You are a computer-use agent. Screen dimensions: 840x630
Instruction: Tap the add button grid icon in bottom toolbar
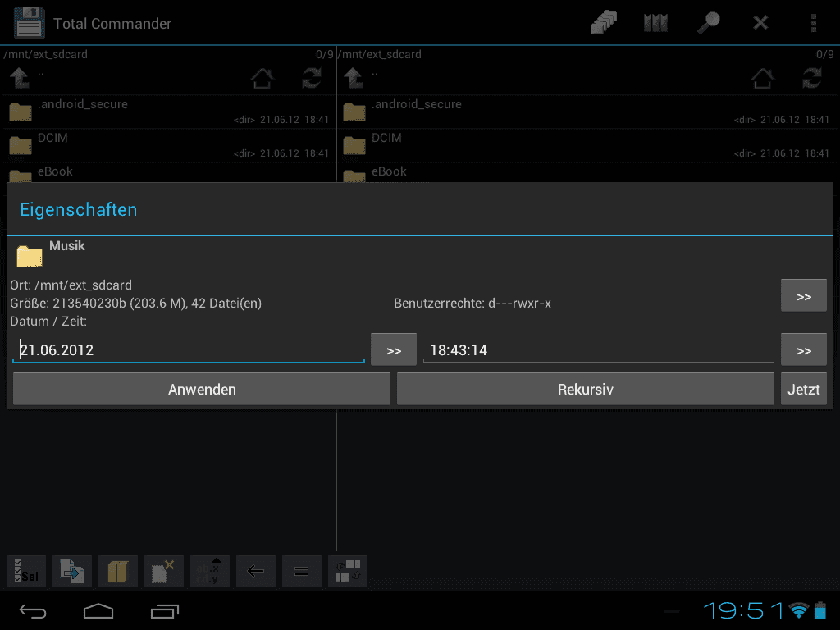tap(348, 571)
